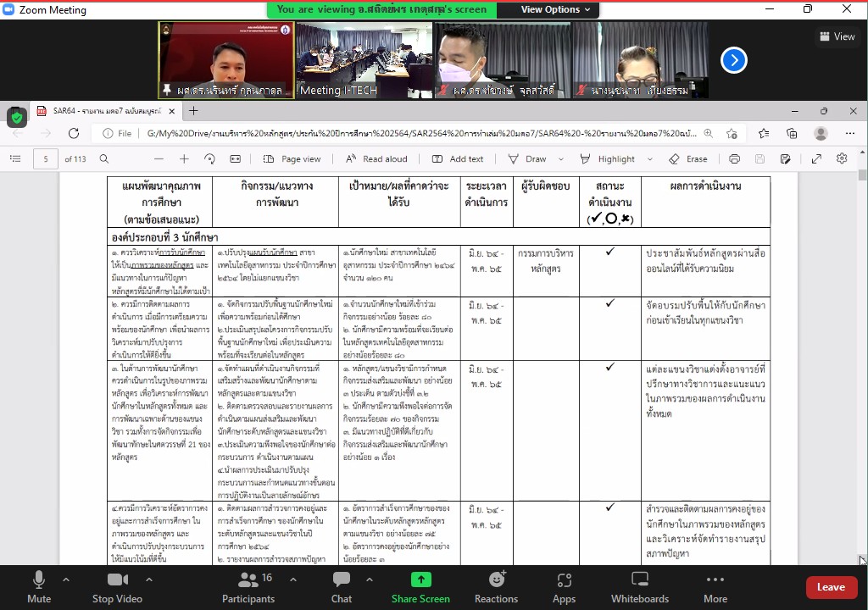Zoom out the PDF
The height and width of the screenshot is (610, 868).
(159, 159)
